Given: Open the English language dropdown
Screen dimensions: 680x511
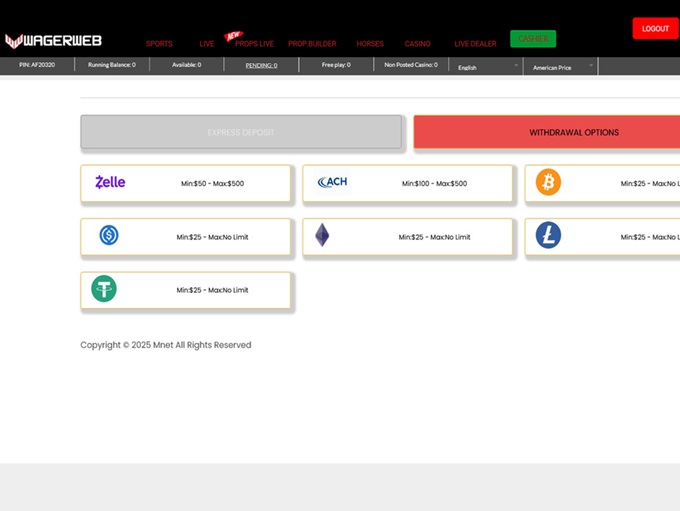Looking at the screenshot, I should pyautogui.click(x=488, y=67).
